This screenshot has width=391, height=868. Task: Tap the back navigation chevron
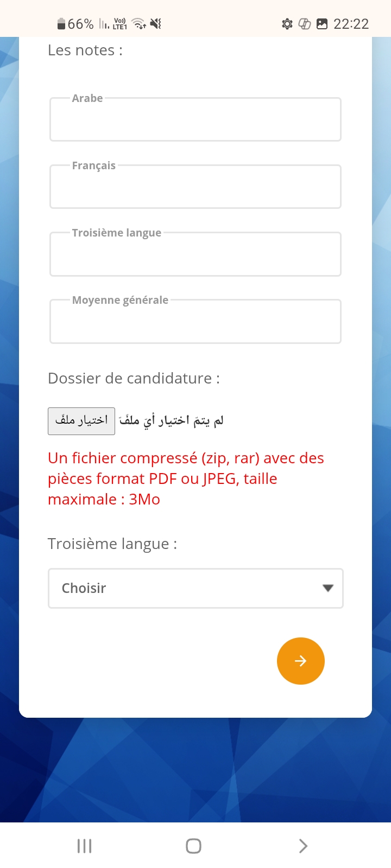coord(303,846)
